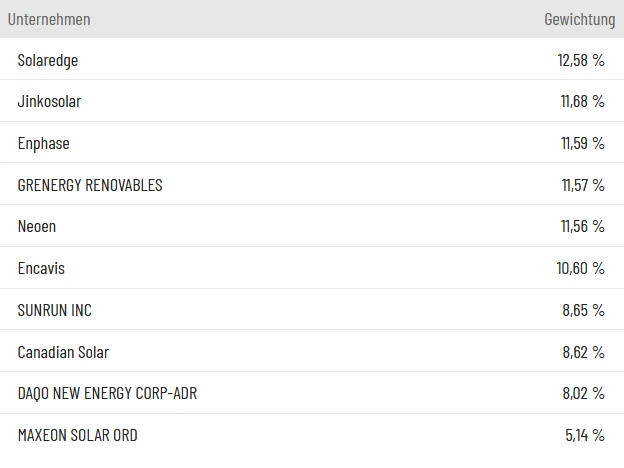Select Neoen's 11,56 % weighting
The height and width of the screenshot is (468, 624).
(582, 226)
